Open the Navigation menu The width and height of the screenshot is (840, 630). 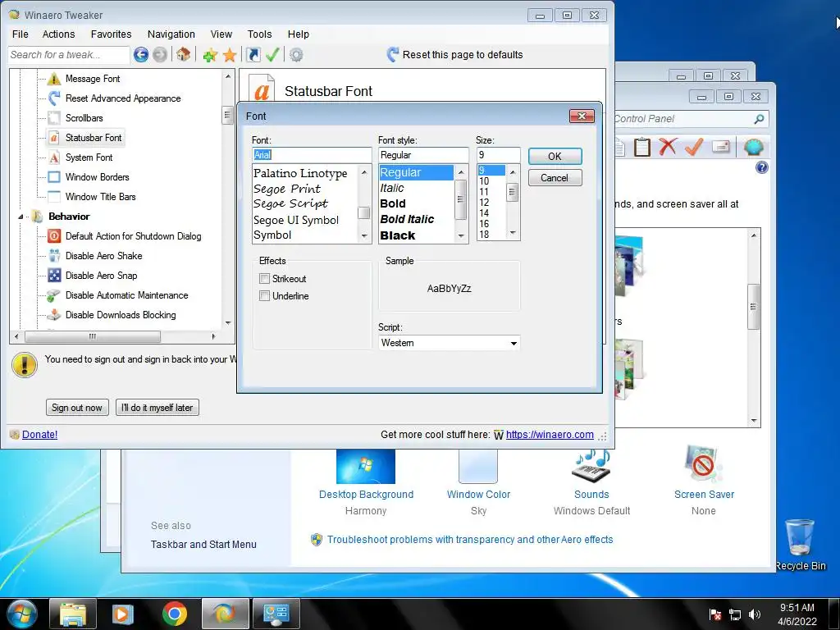click(171, 34)
